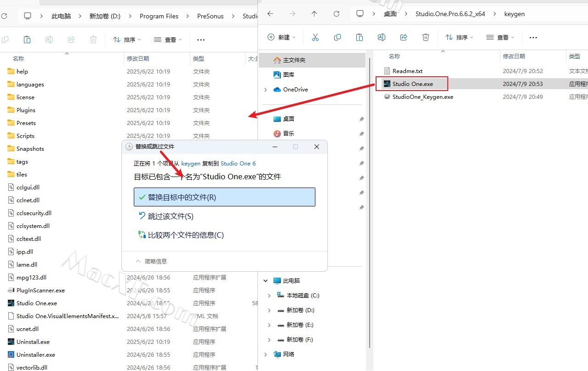
Task: Click the help folder icon in PreSonus window
Action: (11, 71)
